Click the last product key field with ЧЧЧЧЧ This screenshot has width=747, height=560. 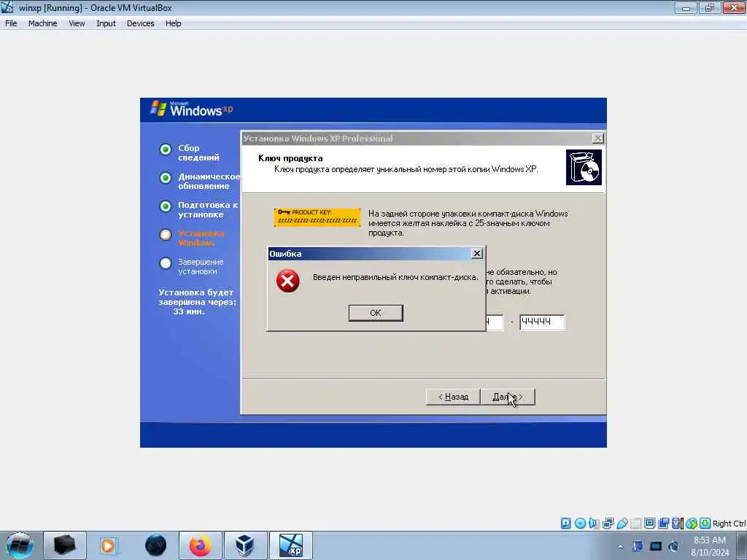point(542,322)
